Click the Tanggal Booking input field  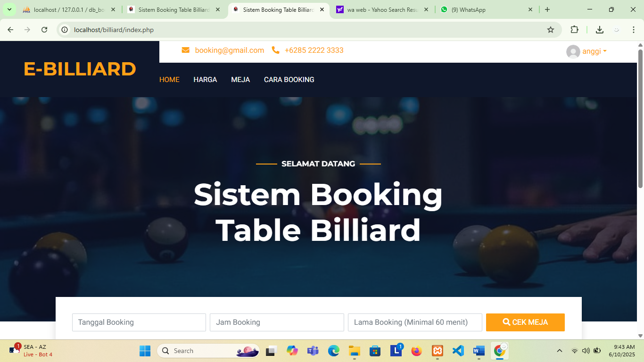click(139, 322)
